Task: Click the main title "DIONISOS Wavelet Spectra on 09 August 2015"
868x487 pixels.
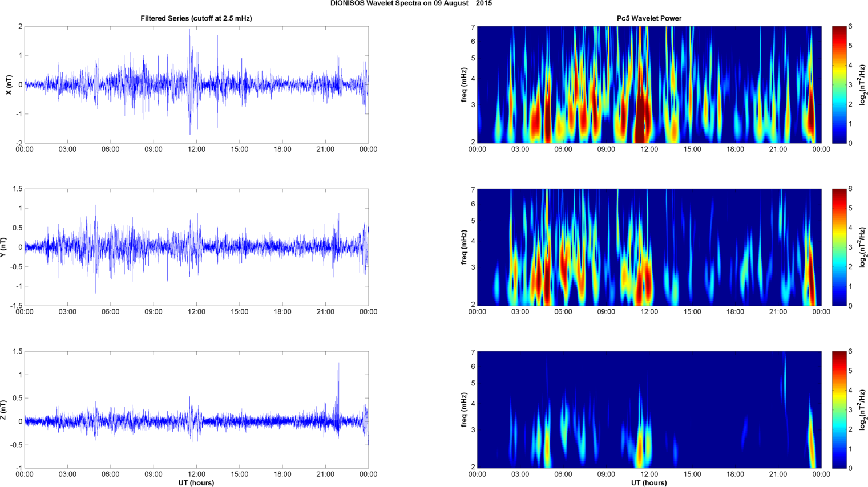Action: click(411, 3)
